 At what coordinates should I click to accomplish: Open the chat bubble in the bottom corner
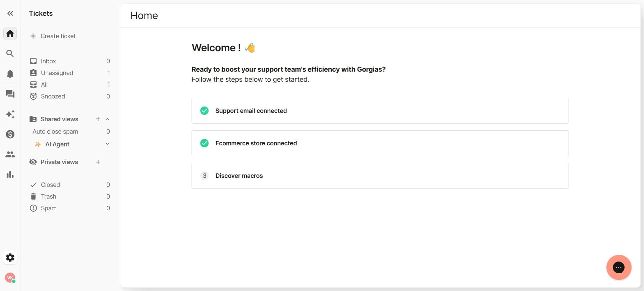pos(619,268)
